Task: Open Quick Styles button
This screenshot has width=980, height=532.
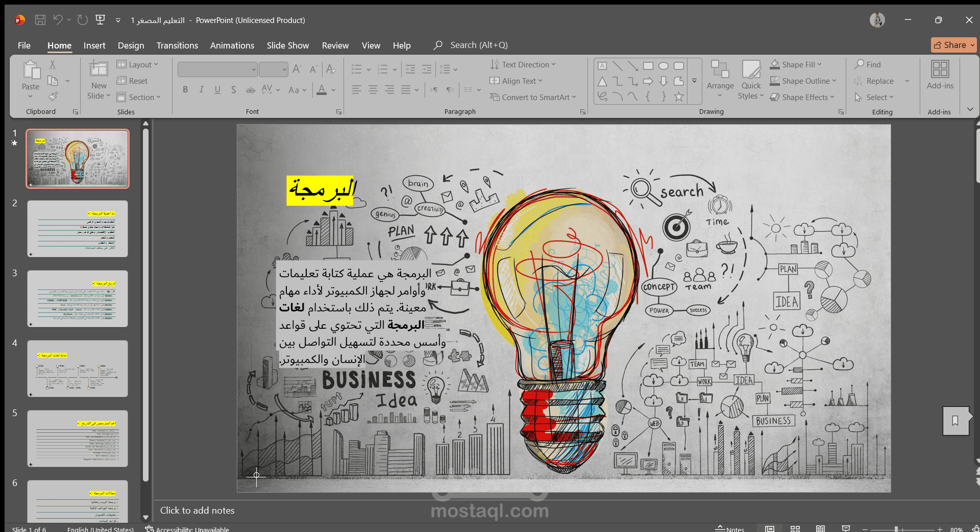Action: click(x=751, y=80)
